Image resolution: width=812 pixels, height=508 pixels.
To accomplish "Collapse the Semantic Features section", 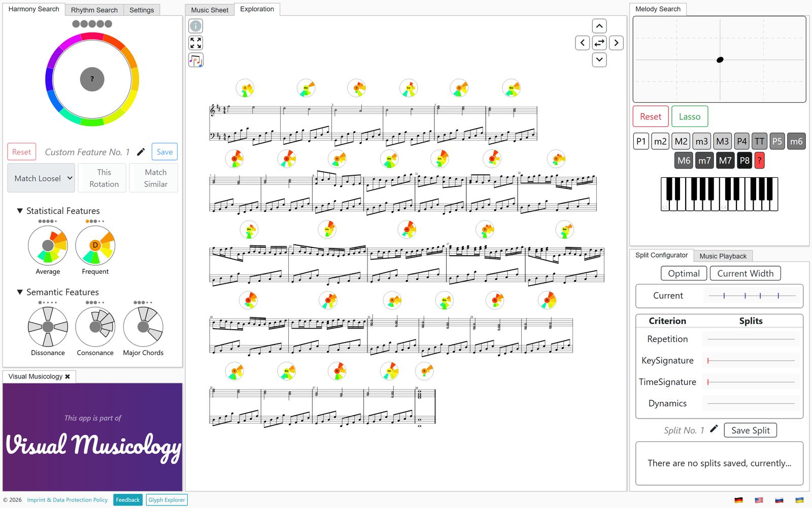I will tap(20, 292).
